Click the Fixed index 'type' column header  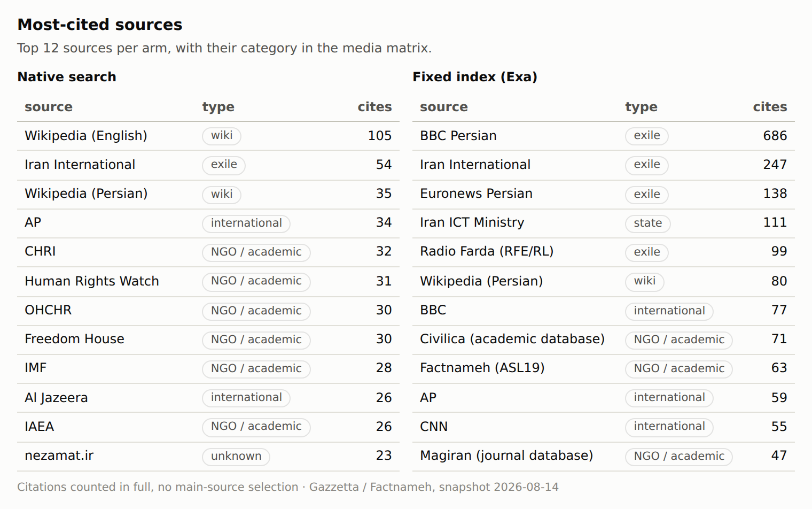click(641, 107)
